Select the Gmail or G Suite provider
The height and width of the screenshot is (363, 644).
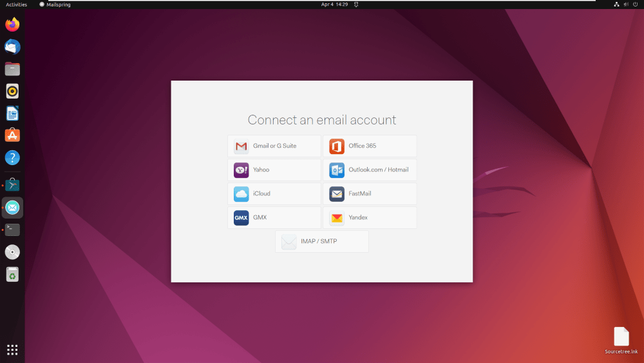pos(274,146)
